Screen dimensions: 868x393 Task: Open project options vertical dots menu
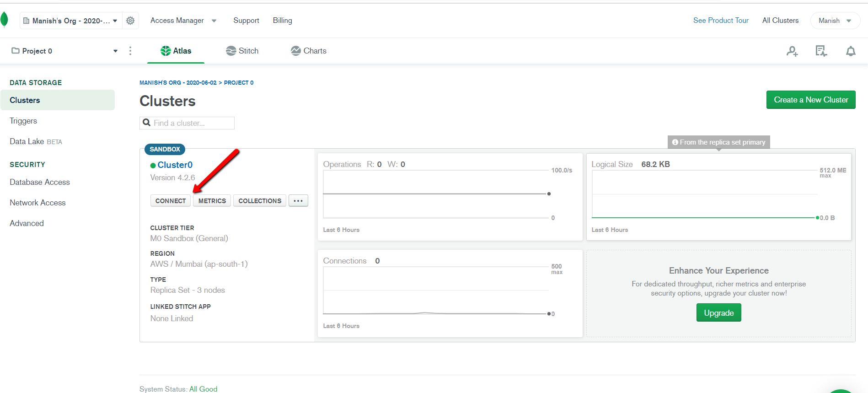tap(130, 51)
